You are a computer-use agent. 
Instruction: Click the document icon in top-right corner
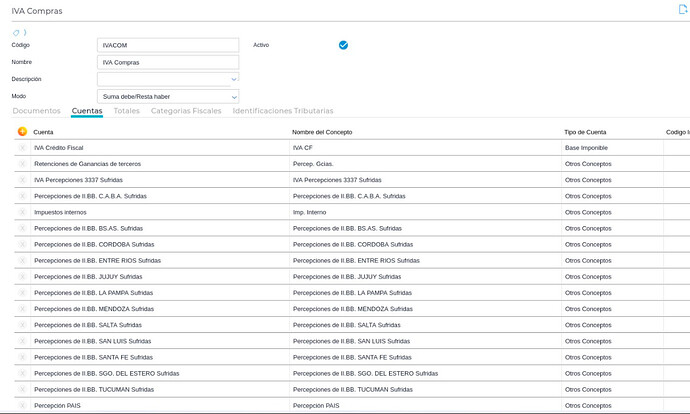(x=683, y=8)
